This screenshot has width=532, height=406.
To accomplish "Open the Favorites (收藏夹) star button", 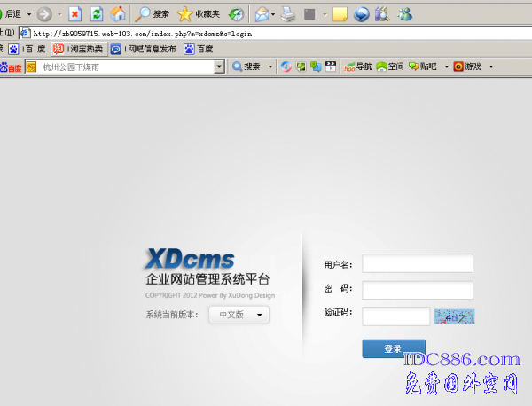I will pyautogui.click(x=199, y=14).
